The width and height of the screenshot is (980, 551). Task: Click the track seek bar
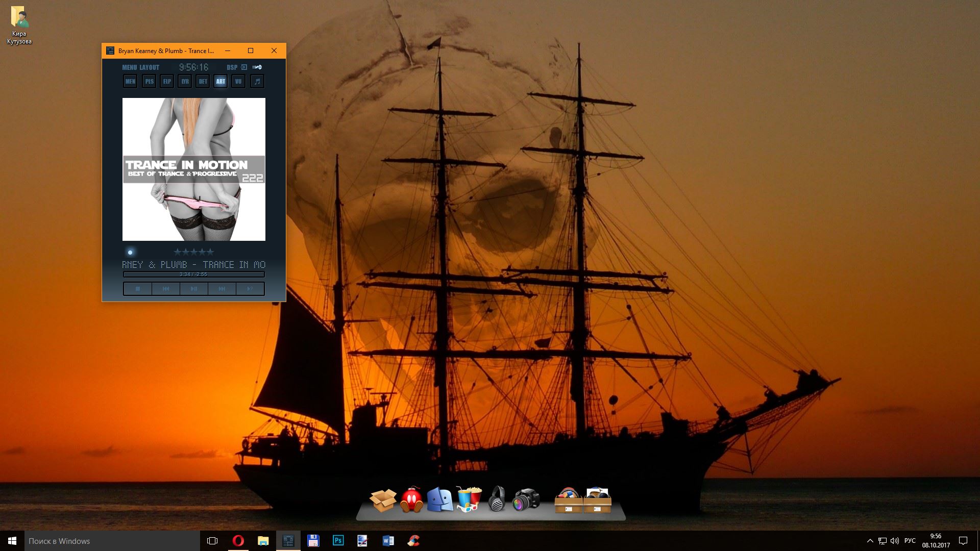(193, 274)
